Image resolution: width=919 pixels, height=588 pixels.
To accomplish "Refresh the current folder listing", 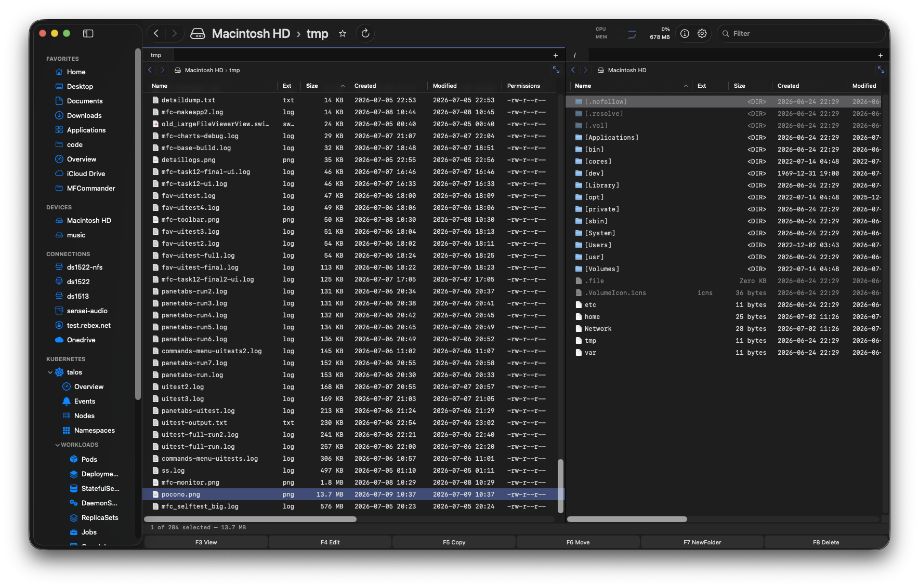I will coord(365,33).
